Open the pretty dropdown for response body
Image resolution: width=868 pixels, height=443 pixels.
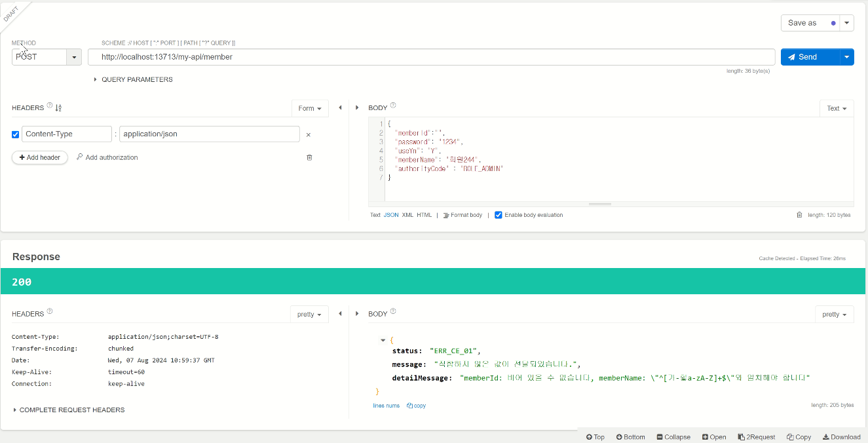[x=835, y=315]
